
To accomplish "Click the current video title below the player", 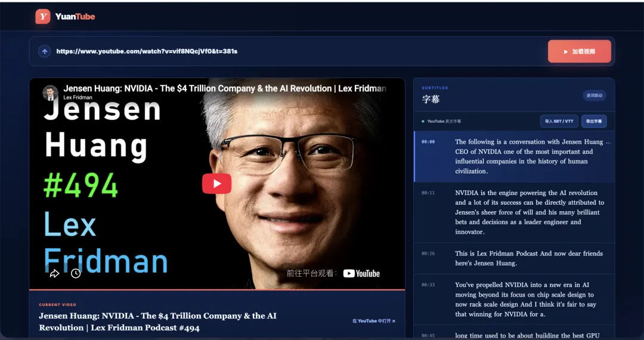I will (157, 322).
